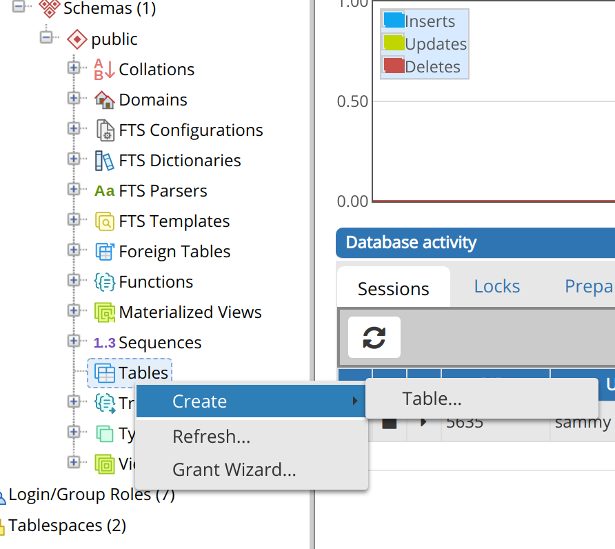
Task: Expand the Types node
Action: point(74,432)
